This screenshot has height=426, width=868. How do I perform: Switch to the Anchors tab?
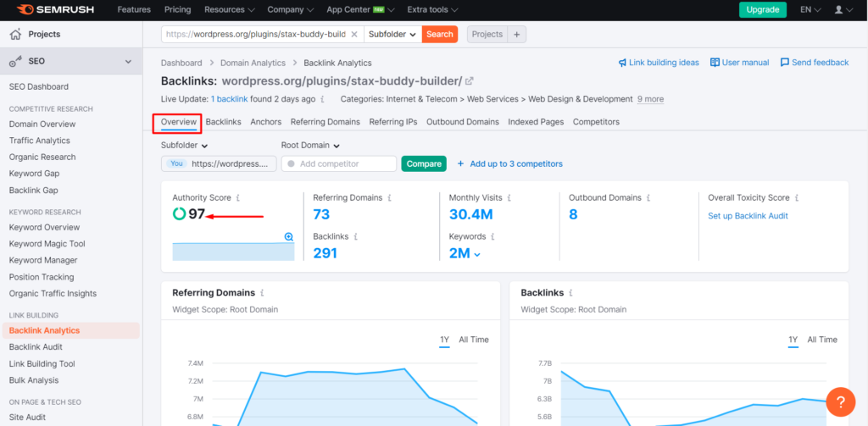pyautogui.click(x=265, y=122)
